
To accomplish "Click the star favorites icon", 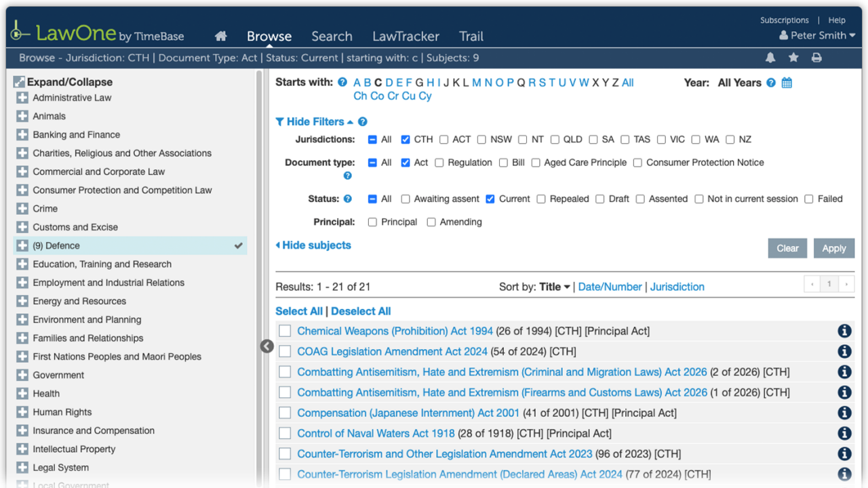I will point(793,58).
